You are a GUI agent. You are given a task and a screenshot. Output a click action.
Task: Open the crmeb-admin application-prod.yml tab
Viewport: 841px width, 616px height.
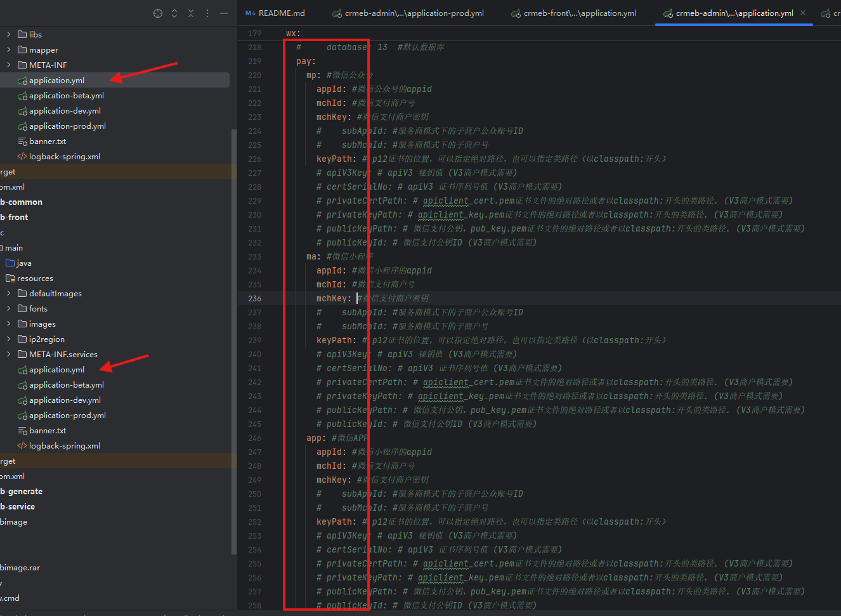click(x=414, y=13)
